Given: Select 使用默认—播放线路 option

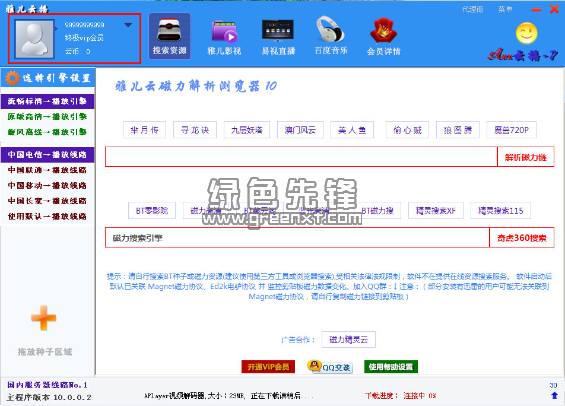Looking at the screenshot, I should tap(47, 217).
